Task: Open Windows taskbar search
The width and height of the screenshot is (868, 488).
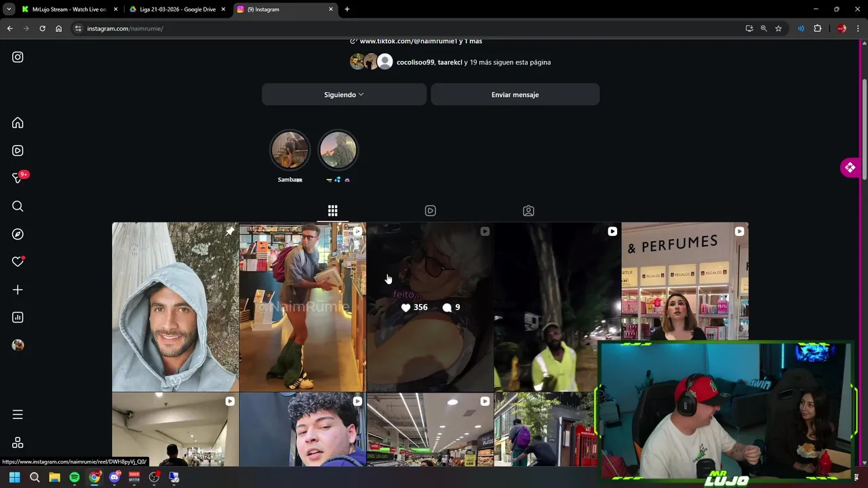Action: (x=35, y=477)
